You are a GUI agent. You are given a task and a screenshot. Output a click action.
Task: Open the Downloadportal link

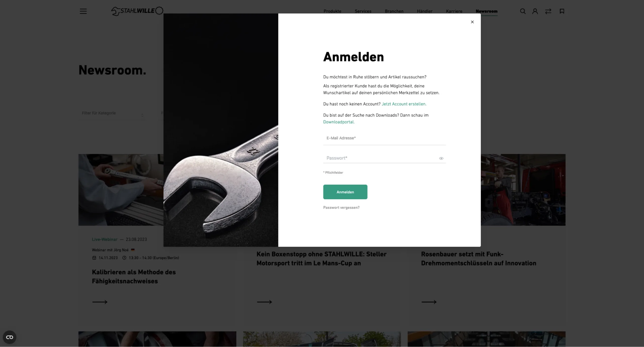click(x=339, y=122)
